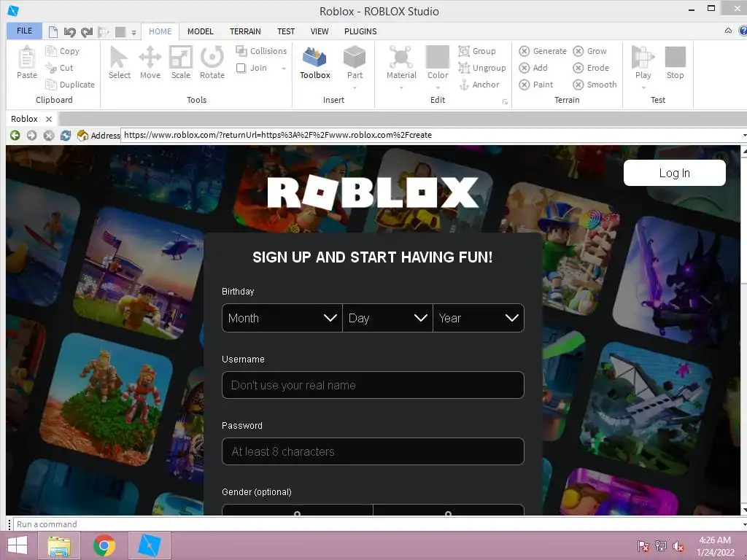Click the terrain Grow tool
Screen dimensions: 747x560
point(589,51)
